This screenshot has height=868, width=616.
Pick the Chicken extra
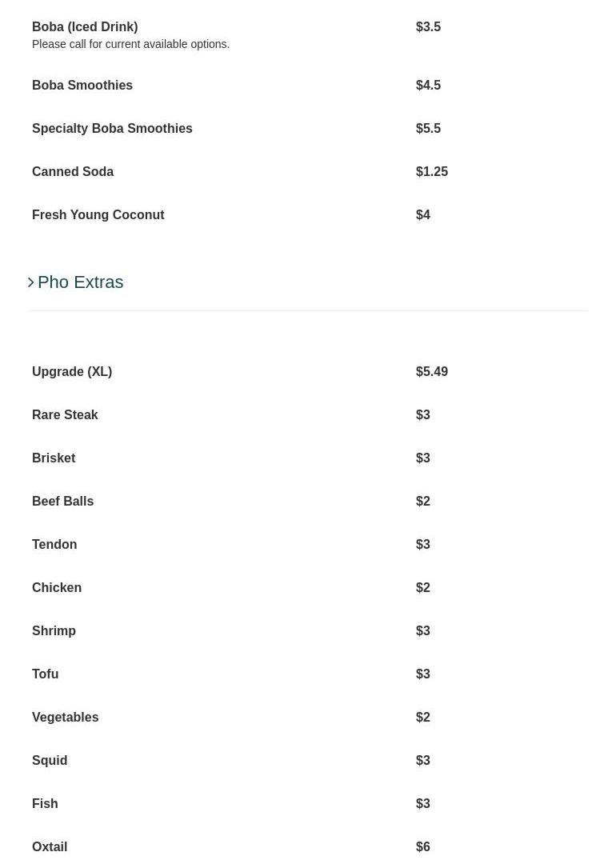click(x=57, y=588)
